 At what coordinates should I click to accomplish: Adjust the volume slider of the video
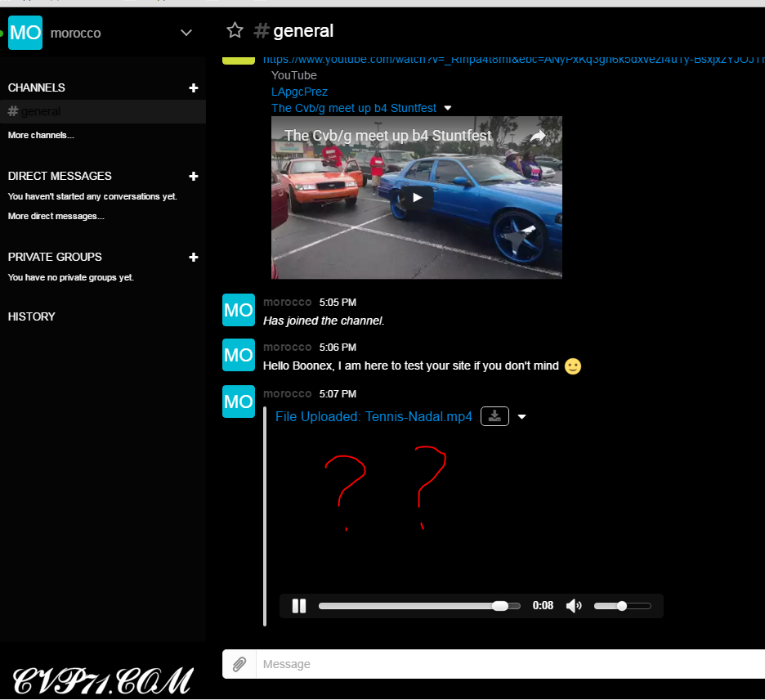622,606
